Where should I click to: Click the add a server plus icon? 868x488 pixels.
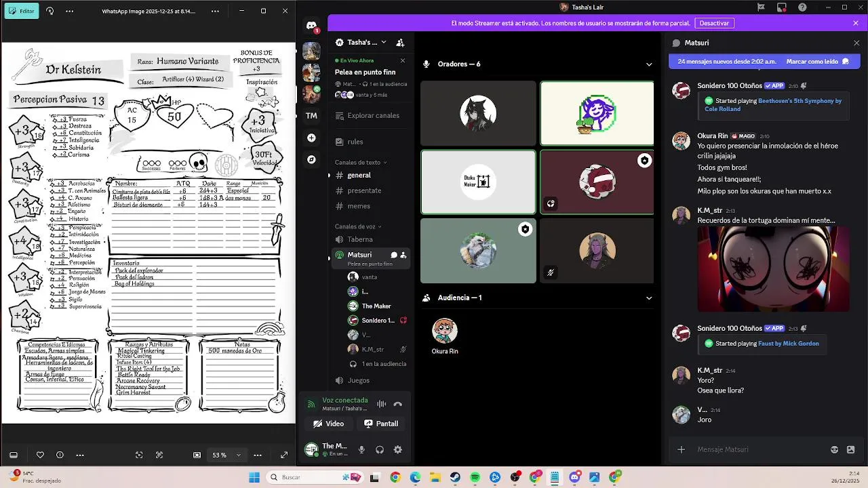click(311, 138)
